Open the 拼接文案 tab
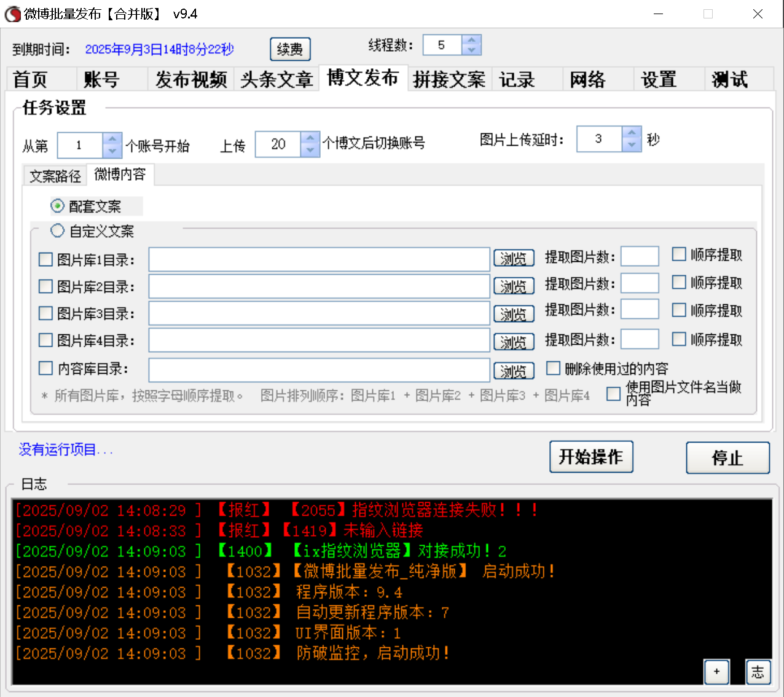The width and height of the screenshot is (784, 697). 449,79
